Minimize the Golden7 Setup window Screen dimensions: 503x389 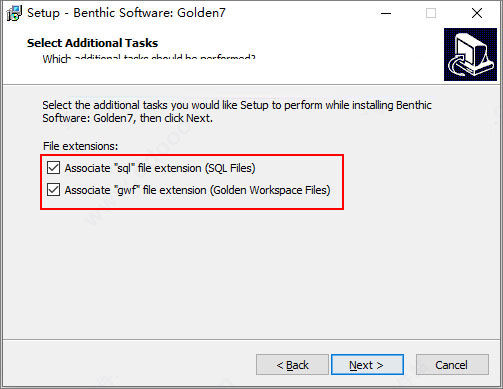[386, 13]
